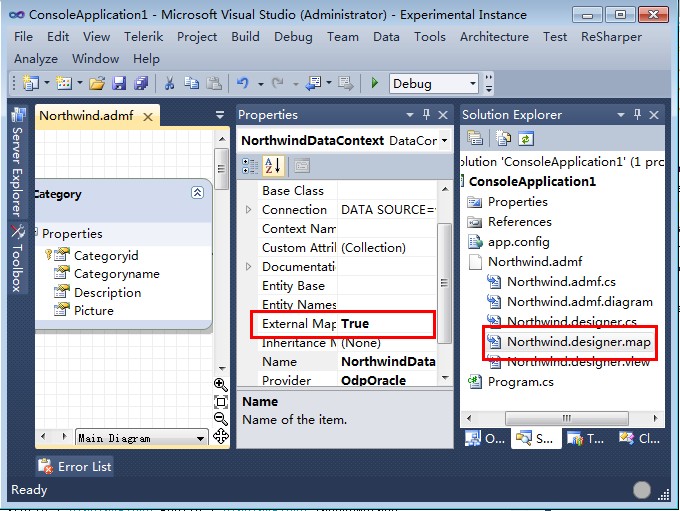Select the References node
The image size is (680, 511).
(520, 222)
